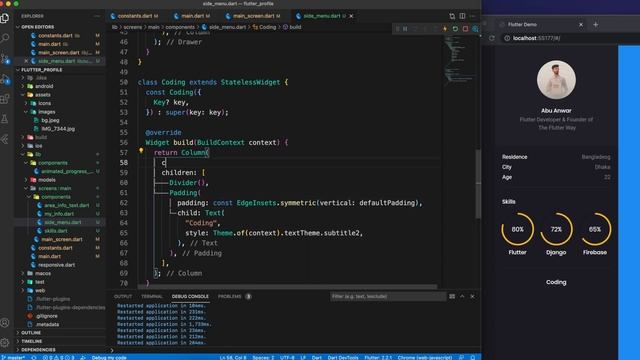Open the PROBLEMS panel tab
The height and width of the screenshot is (360, 640).
coord(234,296)
